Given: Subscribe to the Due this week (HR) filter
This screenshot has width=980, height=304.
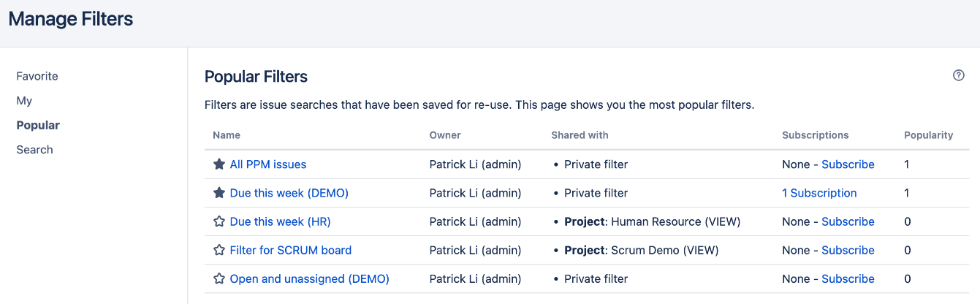Looking at the screenshot, I should 848,221.
